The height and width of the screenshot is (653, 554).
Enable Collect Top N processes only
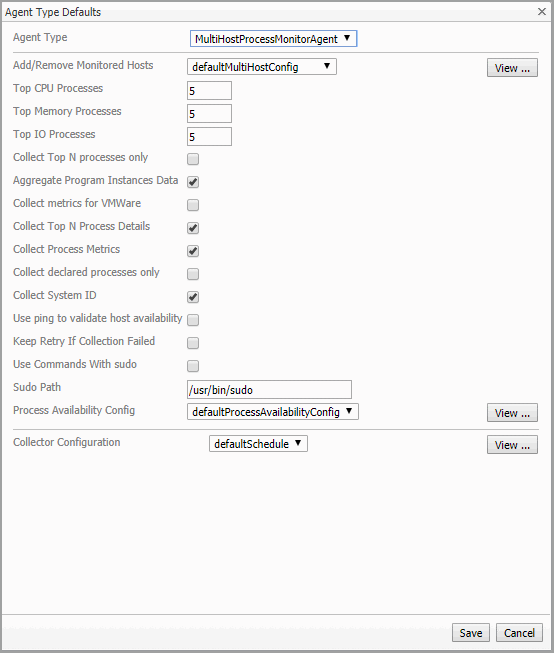193,159
